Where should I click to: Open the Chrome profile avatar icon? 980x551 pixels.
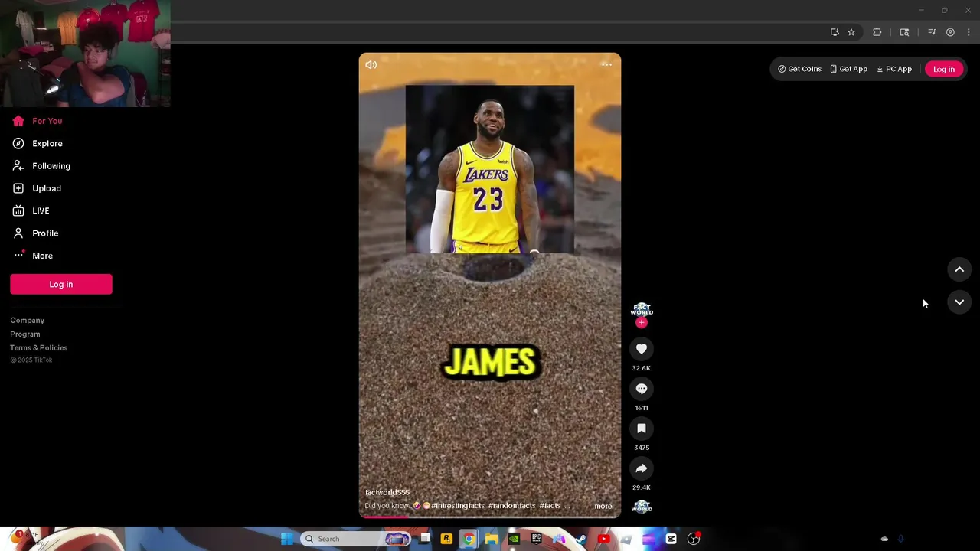tap(950, 32)
